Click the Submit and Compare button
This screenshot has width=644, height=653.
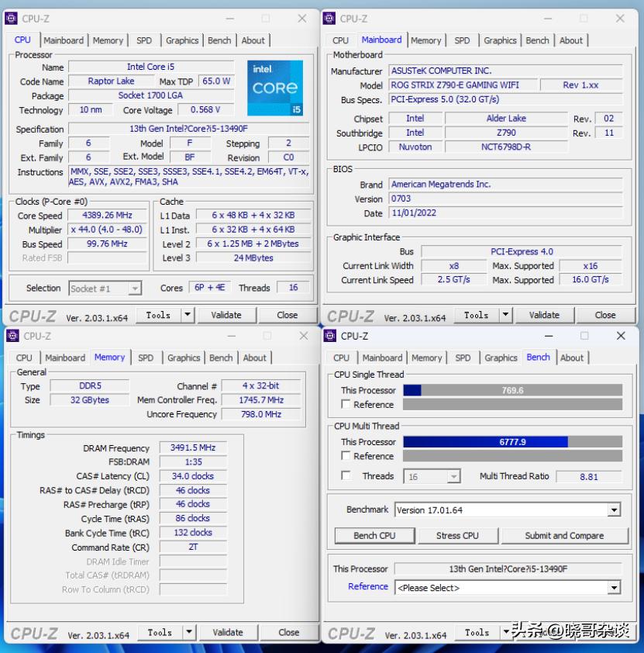click(564, 536)
